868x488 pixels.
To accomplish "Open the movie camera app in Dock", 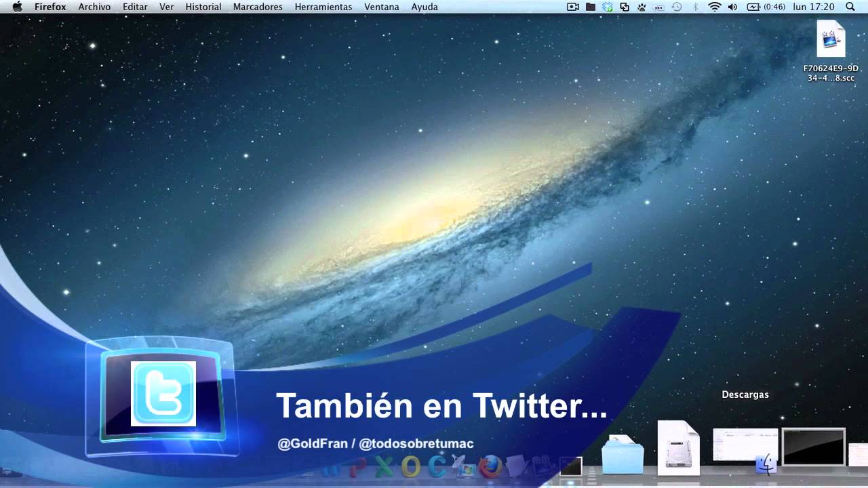I will pyautogui.click(x=542, y=466).
